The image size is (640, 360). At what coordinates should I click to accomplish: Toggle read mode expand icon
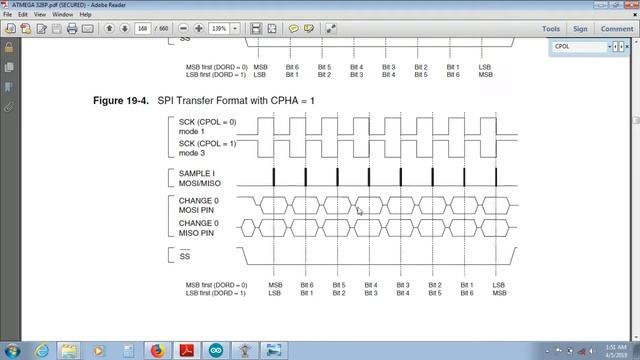(331, 29)
